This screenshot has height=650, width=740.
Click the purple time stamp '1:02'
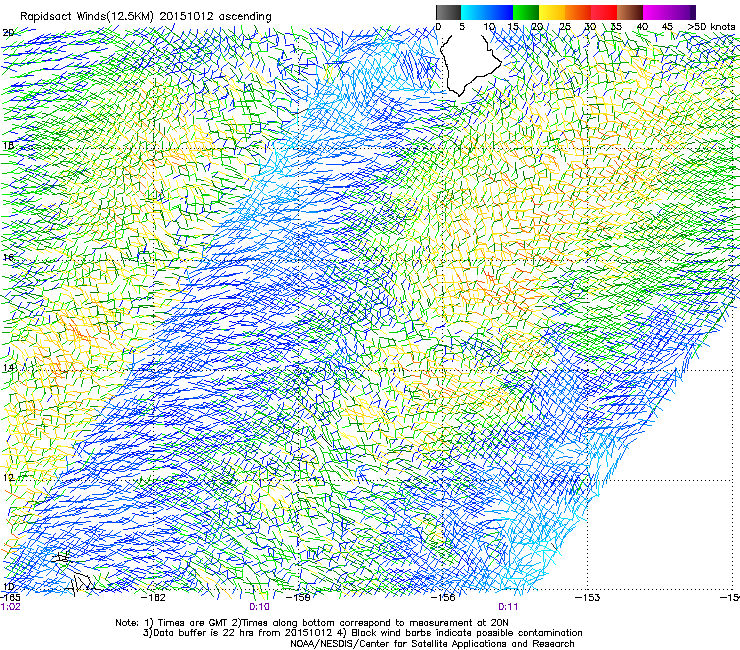click(11, 607)
